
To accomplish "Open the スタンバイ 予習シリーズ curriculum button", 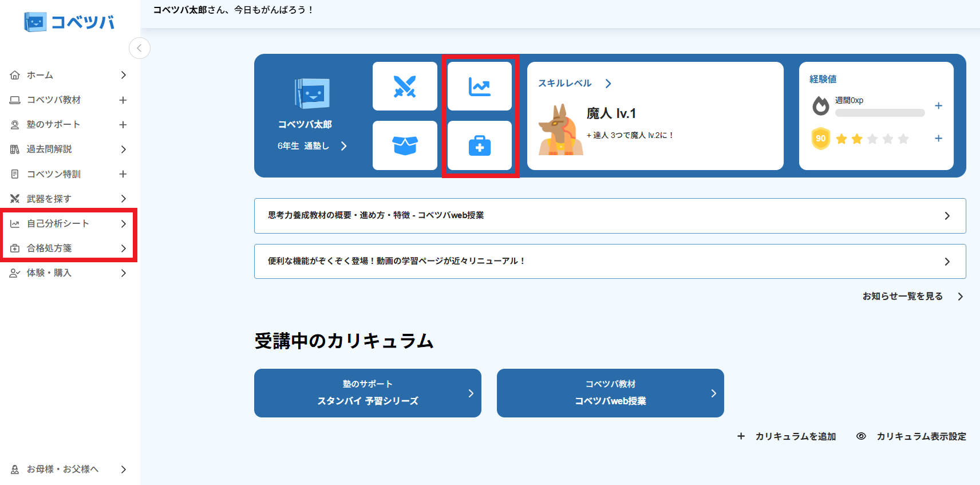I will click(367, 393).
